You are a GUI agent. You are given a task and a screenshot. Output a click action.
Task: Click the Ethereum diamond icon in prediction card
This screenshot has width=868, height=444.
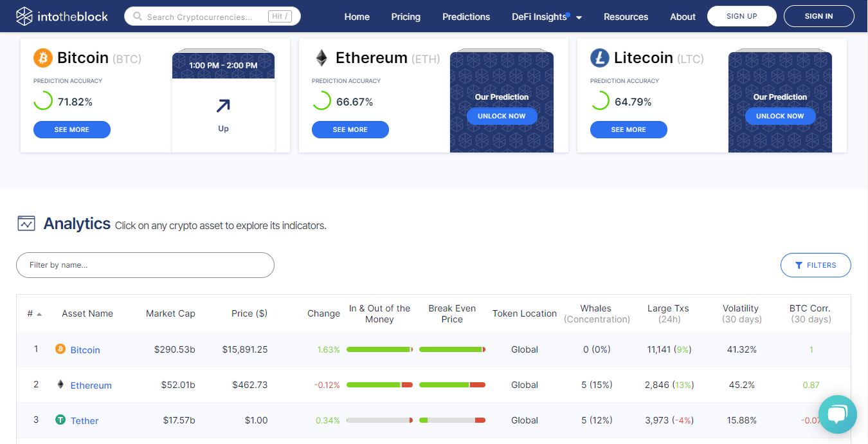321,58
